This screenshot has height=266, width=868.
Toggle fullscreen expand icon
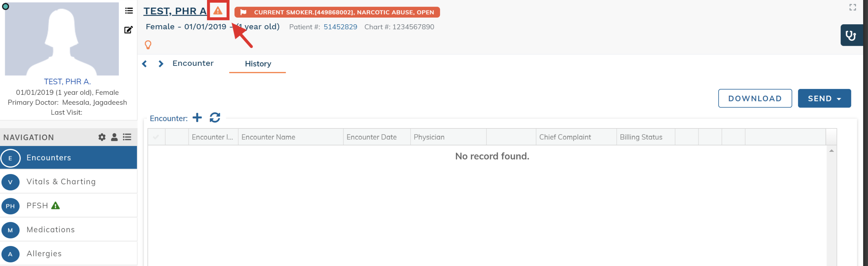coord(852,7)
